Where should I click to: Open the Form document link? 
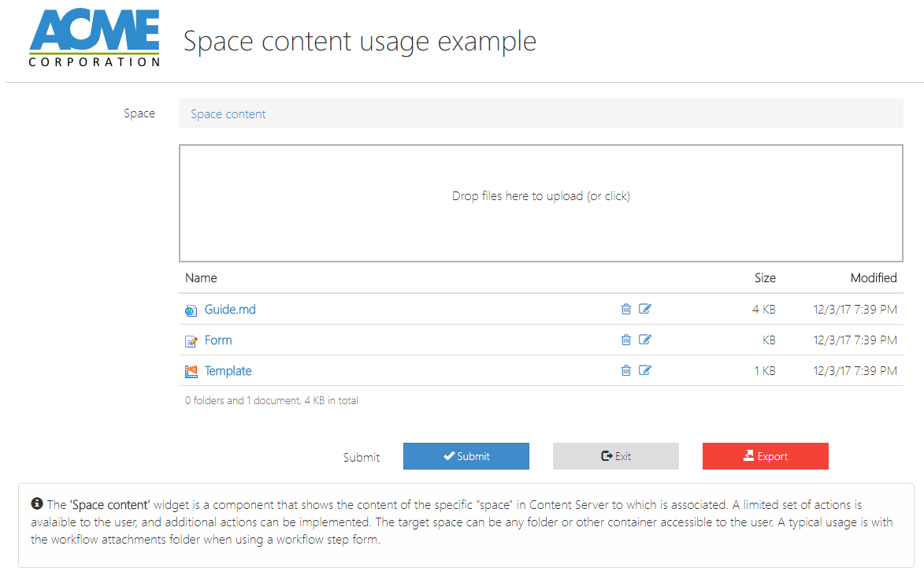point(218,340)
